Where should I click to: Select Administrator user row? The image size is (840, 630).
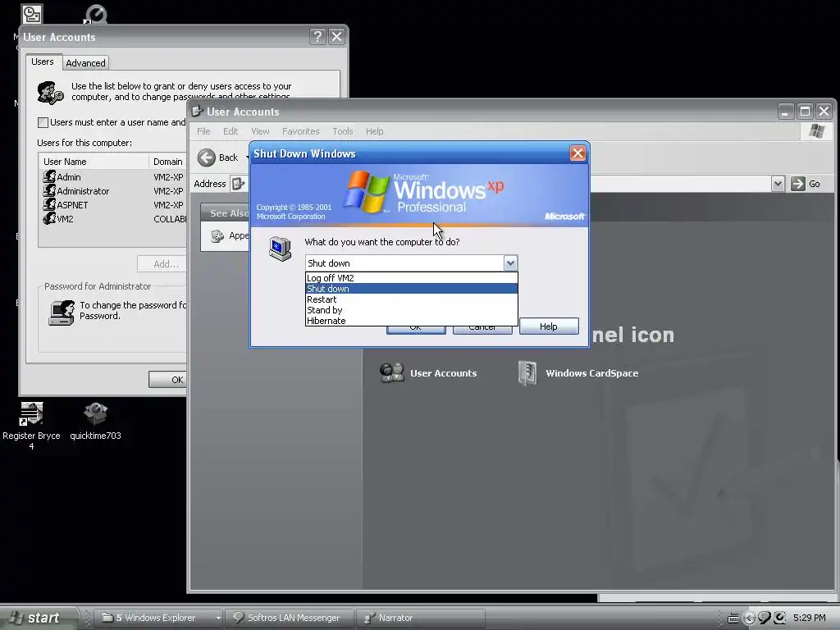[112, 191]
